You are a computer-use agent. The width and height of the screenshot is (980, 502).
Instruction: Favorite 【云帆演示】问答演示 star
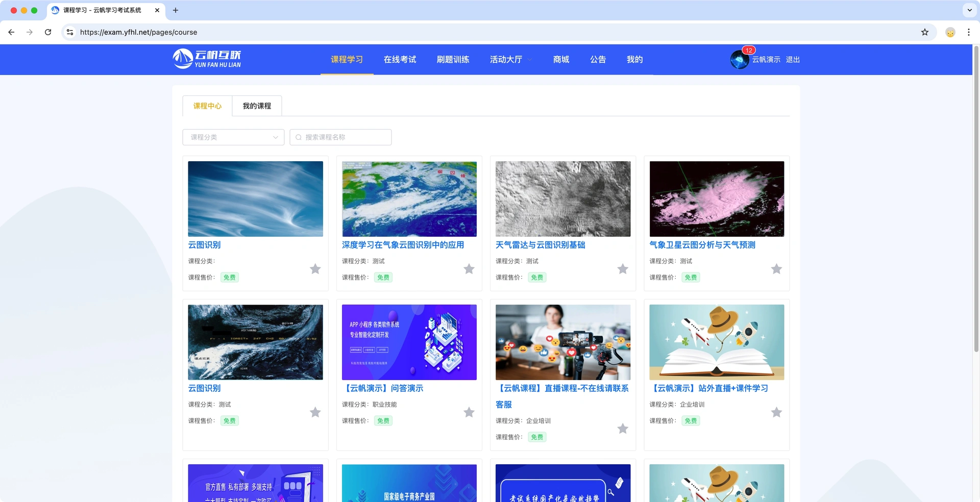click(469, 412)
